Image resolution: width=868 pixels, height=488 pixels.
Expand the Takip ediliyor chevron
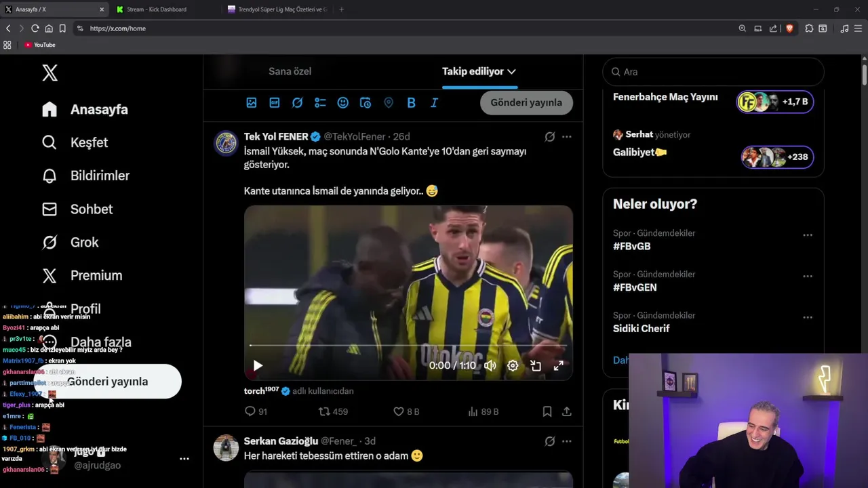(511, 71)
